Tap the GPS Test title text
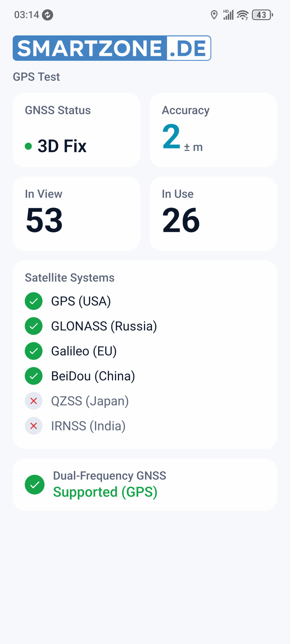This screenshot has width=290, height=644. 36,77
